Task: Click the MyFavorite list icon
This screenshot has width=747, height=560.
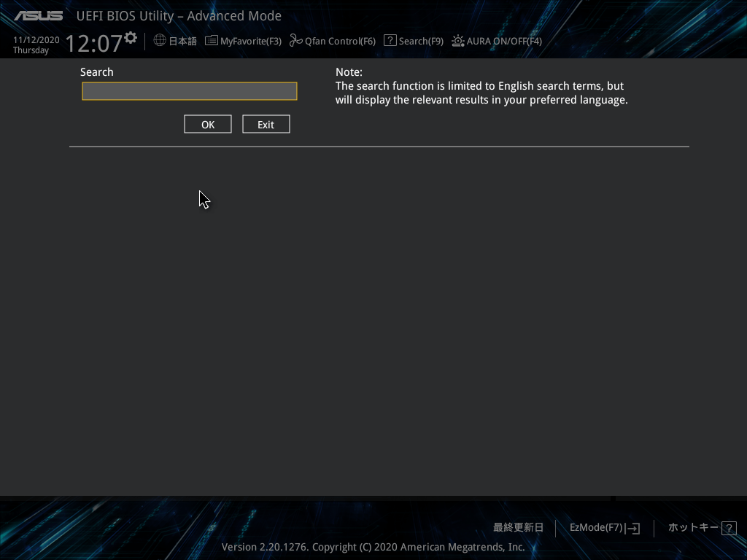Action: tap(211, 41)
